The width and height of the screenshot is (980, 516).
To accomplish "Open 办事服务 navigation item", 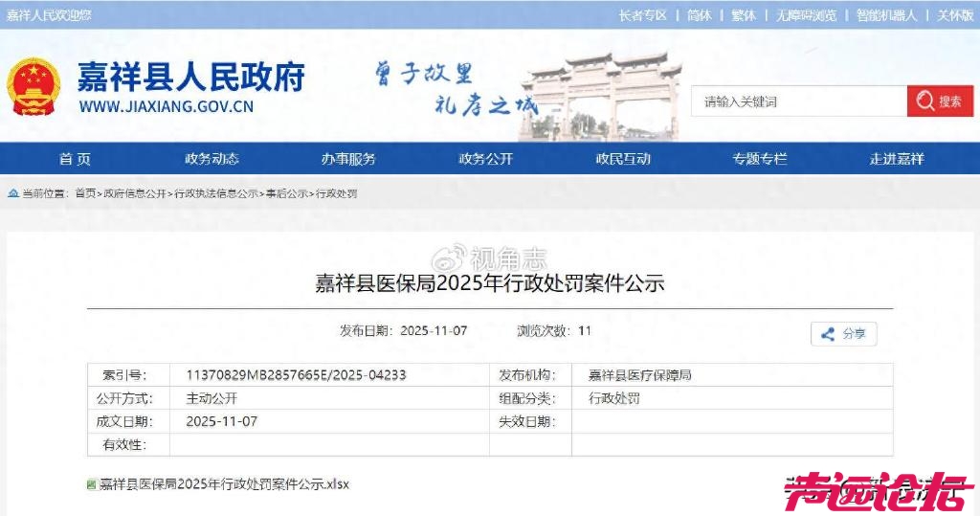I will coord(348,159).
